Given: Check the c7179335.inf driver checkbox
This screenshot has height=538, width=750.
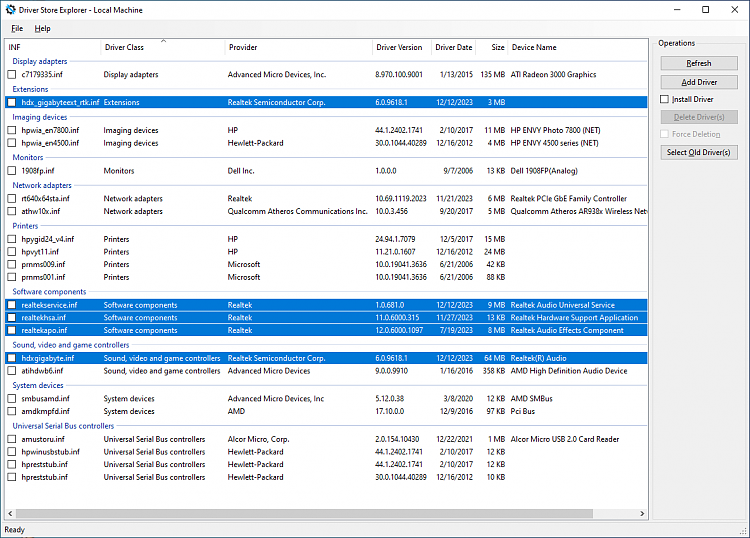Looking at the screenshot, I should pos(12,75).
